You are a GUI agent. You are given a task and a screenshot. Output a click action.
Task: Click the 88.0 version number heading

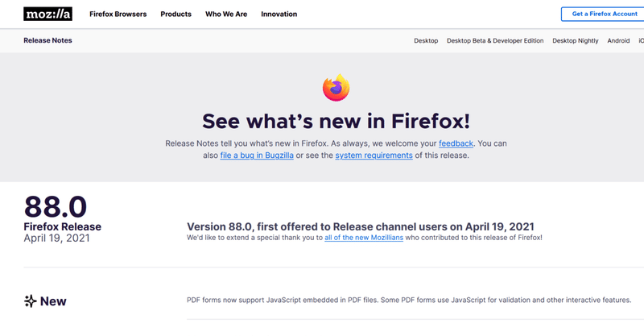[x=56, y=206]
